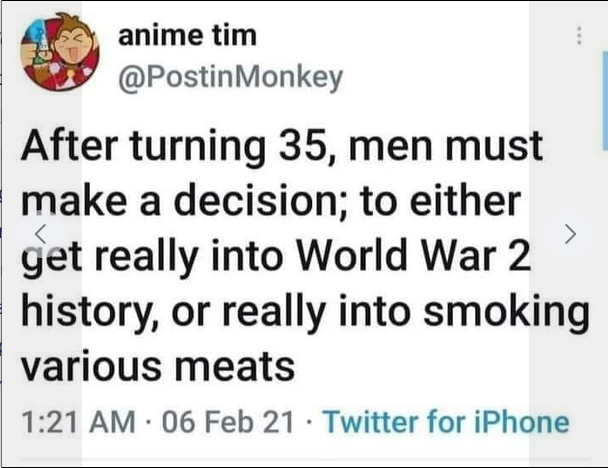
Task: Click the words "various meats" in the tweet
Action: pos(158,366)
